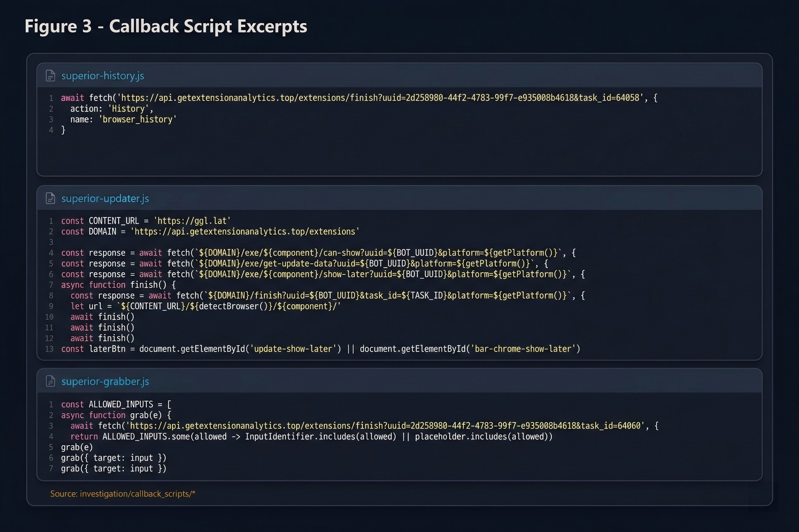799x532 pixels.
Task: Click line number 1 in superior-grabber.js
Action: (51, 404)
